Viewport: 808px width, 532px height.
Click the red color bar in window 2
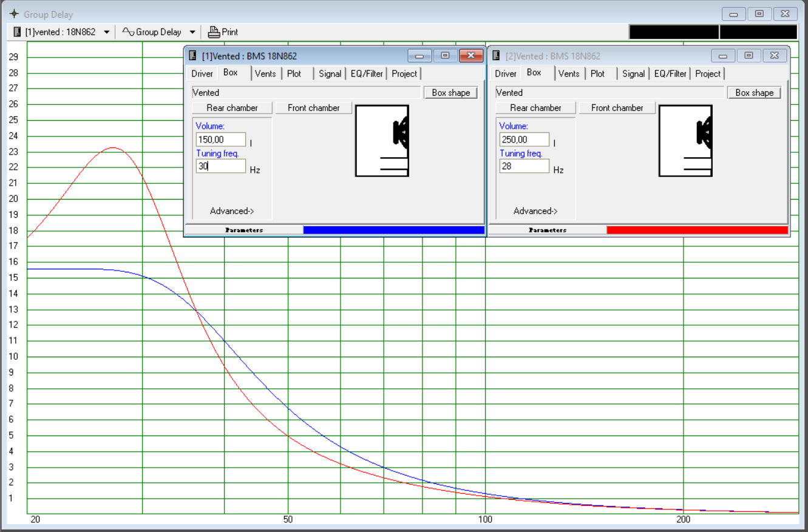[x=697, y=230]
